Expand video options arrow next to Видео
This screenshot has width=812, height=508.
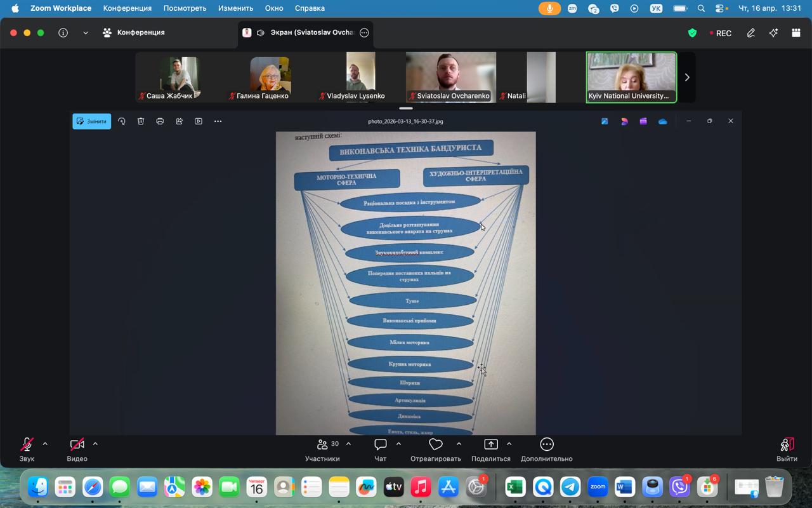pos(95,444)
